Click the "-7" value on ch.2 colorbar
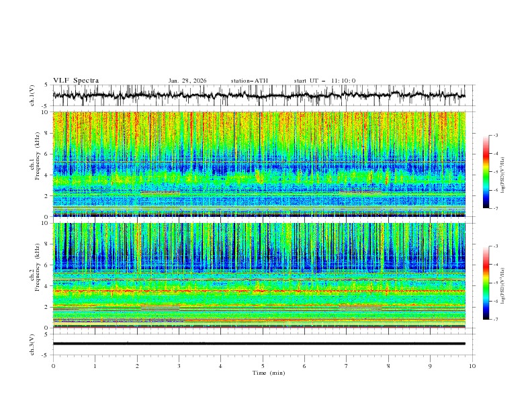 point(495,320)
